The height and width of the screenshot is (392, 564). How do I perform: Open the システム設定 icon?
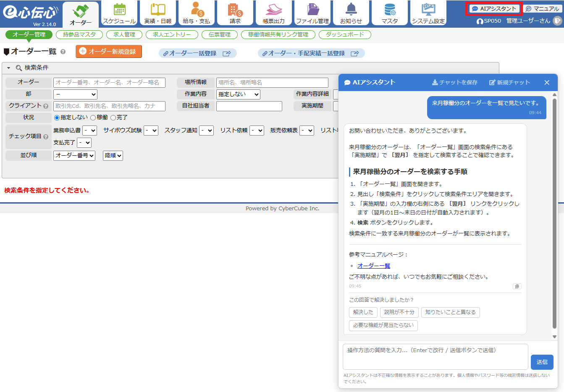(428, 13)
